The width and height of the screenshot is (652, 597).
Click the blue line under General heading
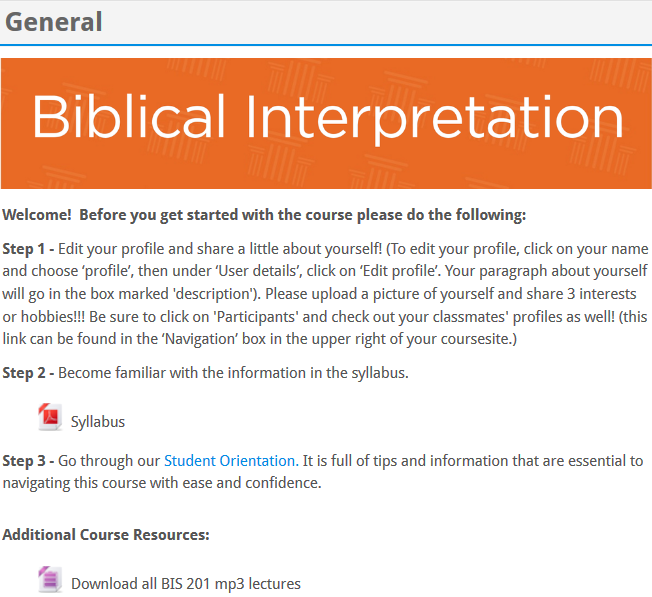[326, 44]
